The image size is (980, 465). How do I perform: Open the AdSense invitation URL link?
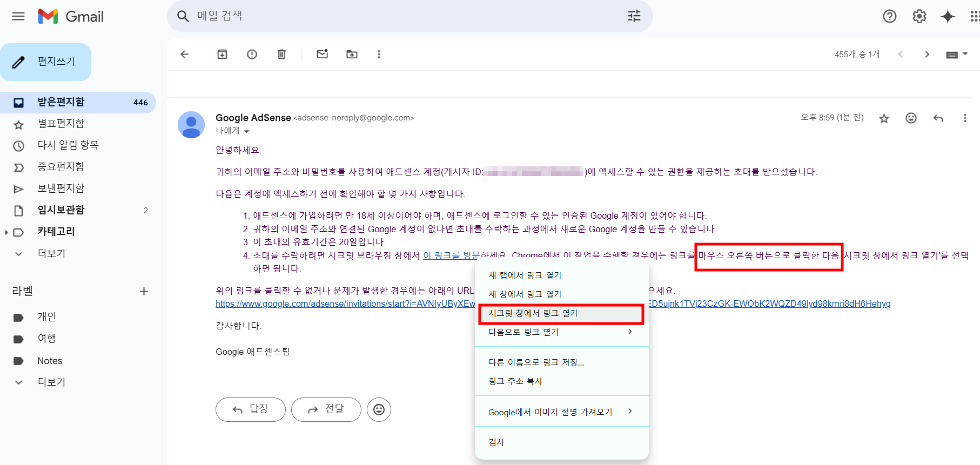coord(345,304)
